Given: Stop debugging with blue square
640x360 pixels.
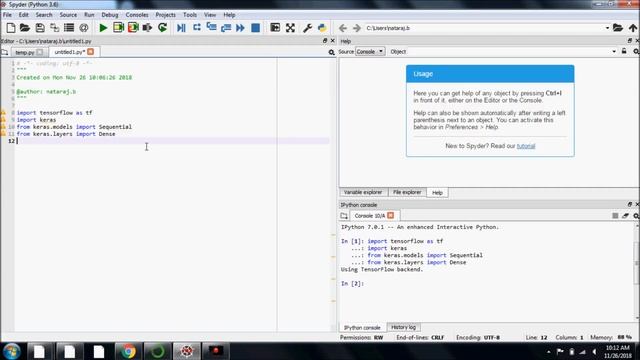Looking at the screenshot, I should coord(256,28).
